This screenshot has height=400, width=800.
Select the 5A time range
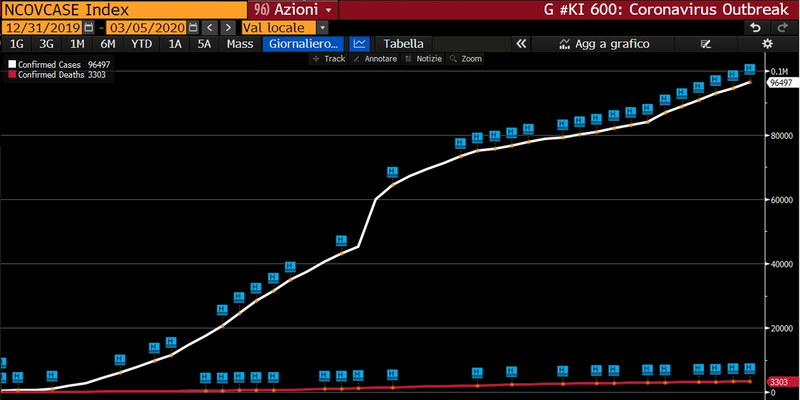[x=204, y=44]
